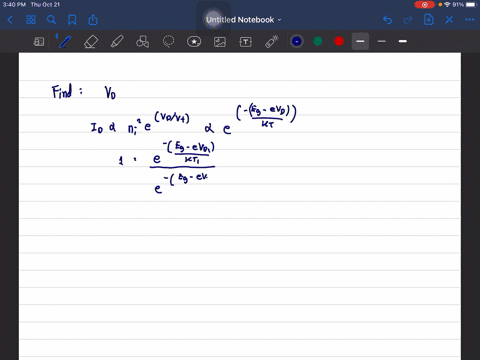Open the Elements sticker tool
This screenshot has width=480, height=360.
[194, 42]
